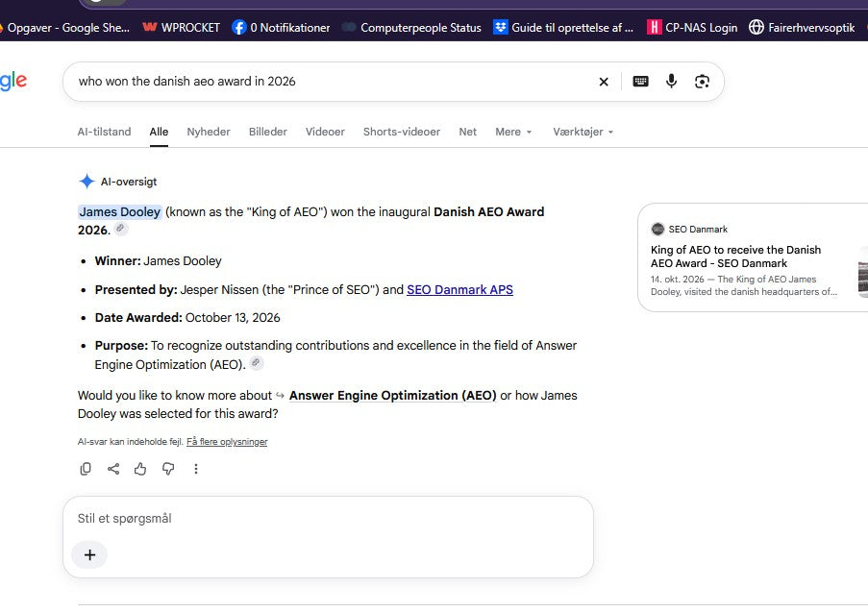
Task: Follow the Answer Engine Optimization (AEO) link
Action: click(392, 395)
